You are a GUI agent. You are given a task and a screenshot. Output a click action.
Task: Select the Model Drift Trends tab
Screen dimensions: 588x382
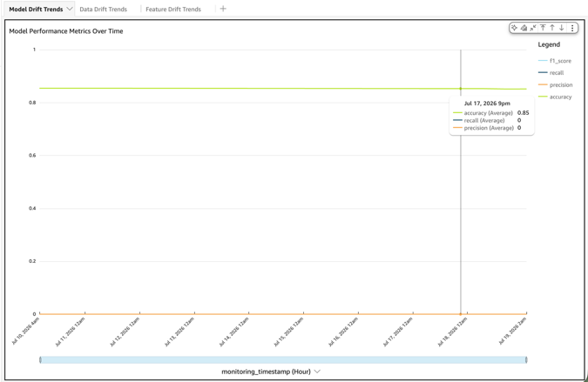(36, 9)
